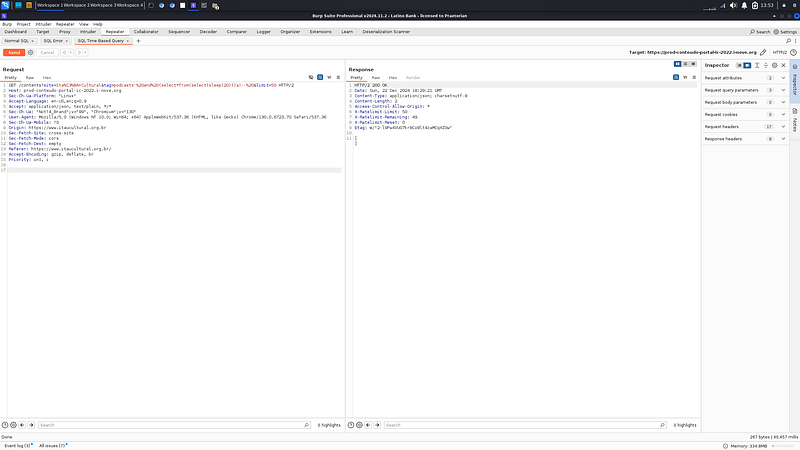Add a new Repeater tab
800x450 pixels.
pos(138,41)
